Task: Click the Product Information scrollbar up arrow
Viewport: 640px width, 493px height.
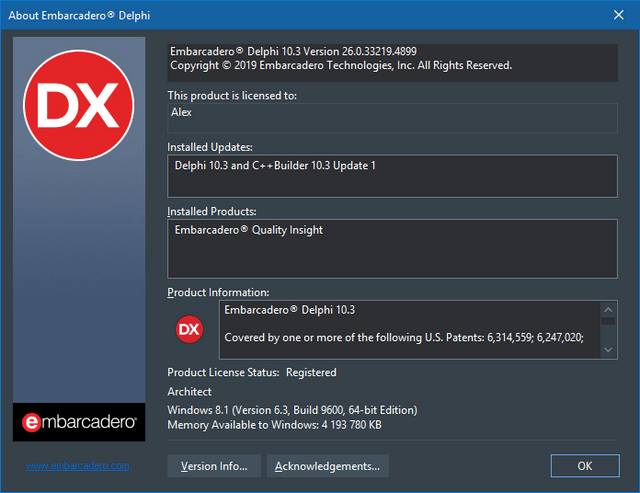Action: [x=608, y=311]
